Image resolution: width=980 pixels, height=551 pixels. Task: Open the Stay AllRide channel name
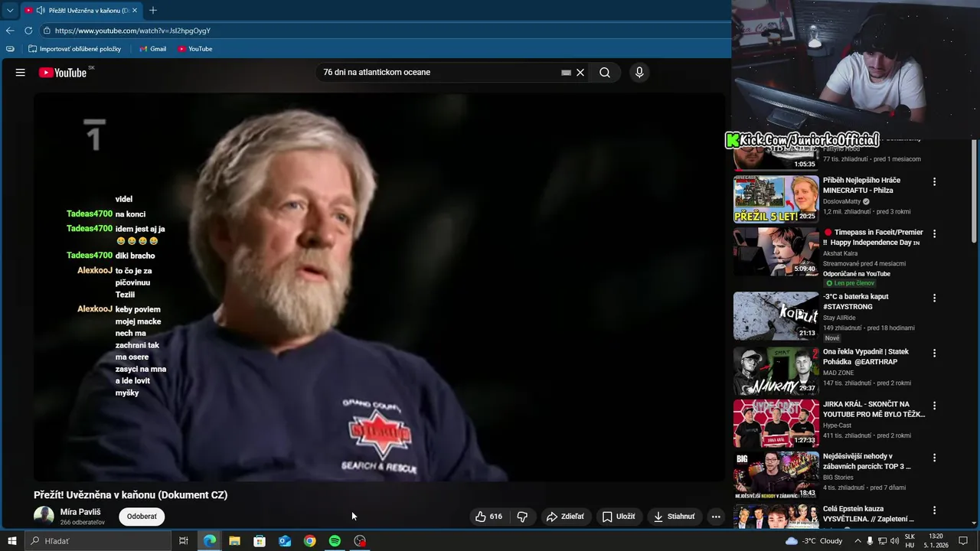(x=839, y=318)
